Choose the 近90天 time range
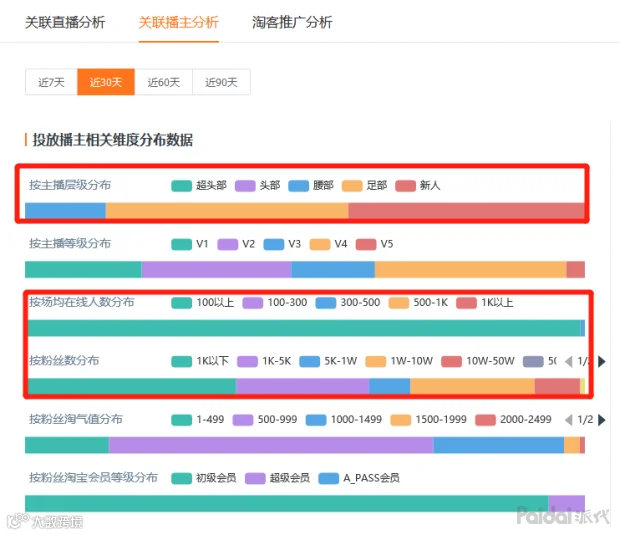 (221, 82)
